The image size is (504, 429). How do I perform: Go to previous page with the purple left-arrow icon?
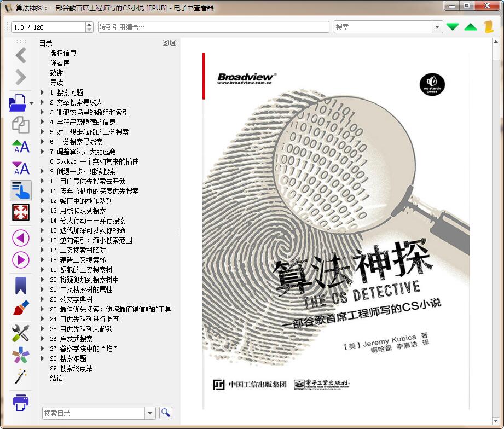[x=21, y=238]
